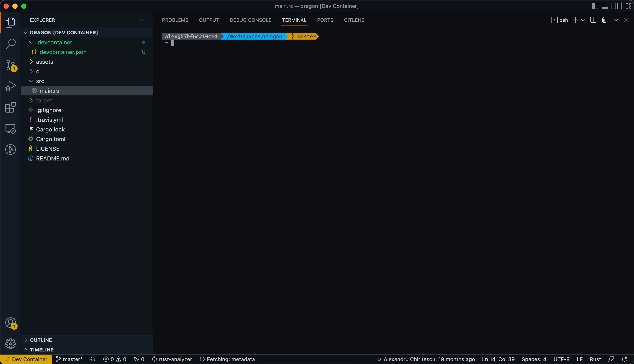Image resolution: width=634 pixels, height=364 pixels.
Task: Open the Manage settings gear
Action: 11,344
